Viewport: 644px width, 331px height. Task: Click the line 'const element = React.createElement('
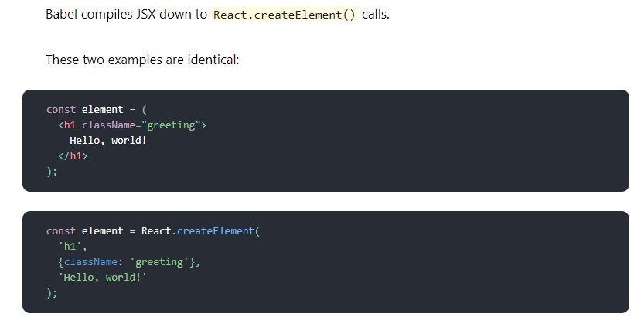153,230
